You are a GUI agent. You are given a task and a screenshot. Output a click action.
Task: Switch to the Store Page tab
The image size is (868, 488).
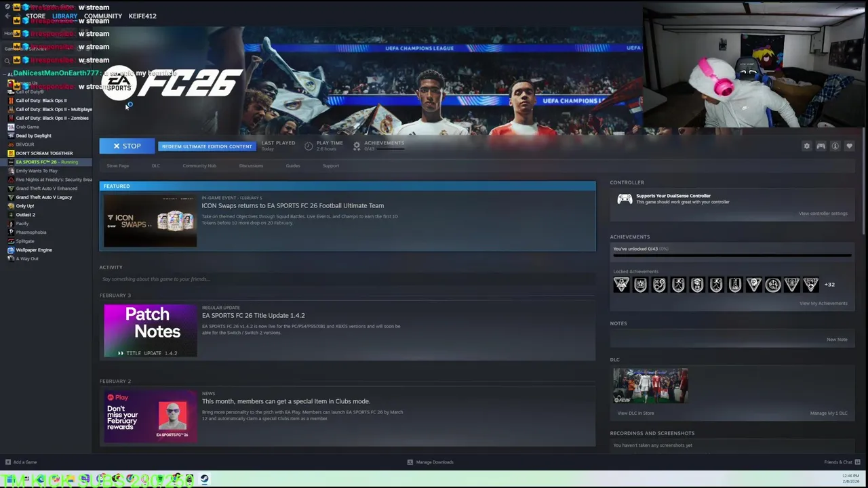[117, 165]
